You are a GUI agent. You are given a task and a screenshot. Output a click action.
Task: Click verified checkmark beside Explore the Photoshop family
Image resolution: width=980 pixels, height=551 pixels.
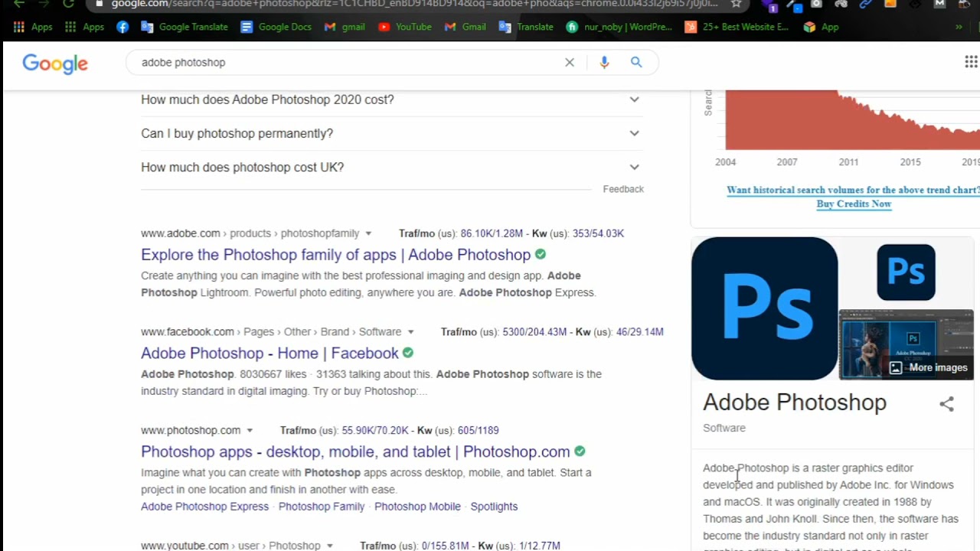pyautogui.click(x=541, y=254)
